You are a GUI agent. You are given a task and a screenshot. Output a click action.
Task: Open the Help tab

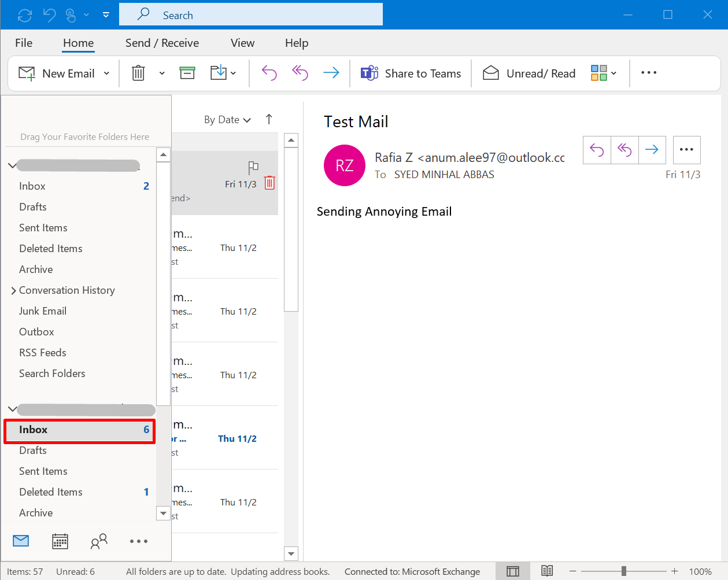click(297, 43)
